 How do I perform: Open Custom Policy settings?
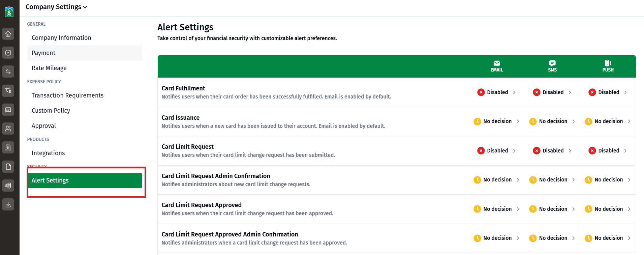[85, 111]
